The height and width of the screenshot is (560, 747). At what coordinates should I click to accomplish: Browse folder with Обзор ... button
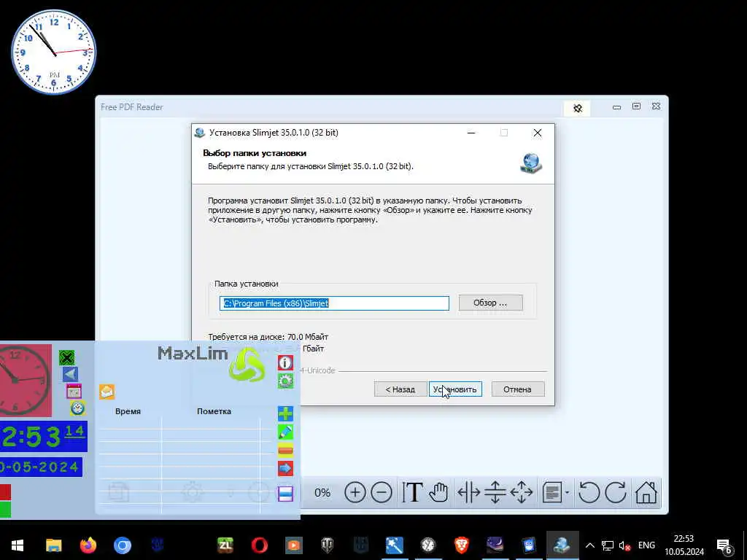(491, 303)
